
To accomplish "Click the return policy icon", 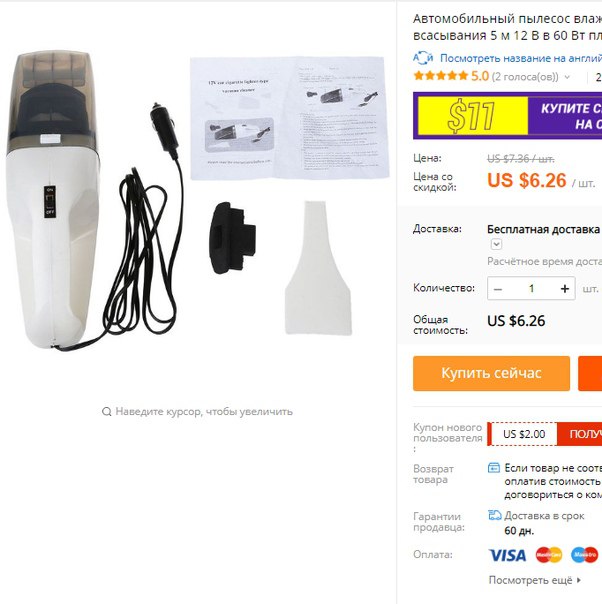I will point(494,468).
